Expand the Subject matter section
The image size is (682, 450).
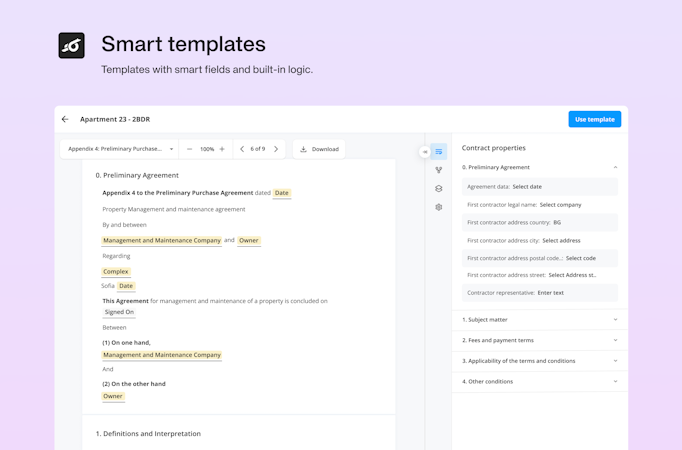(x=615, y=320)
